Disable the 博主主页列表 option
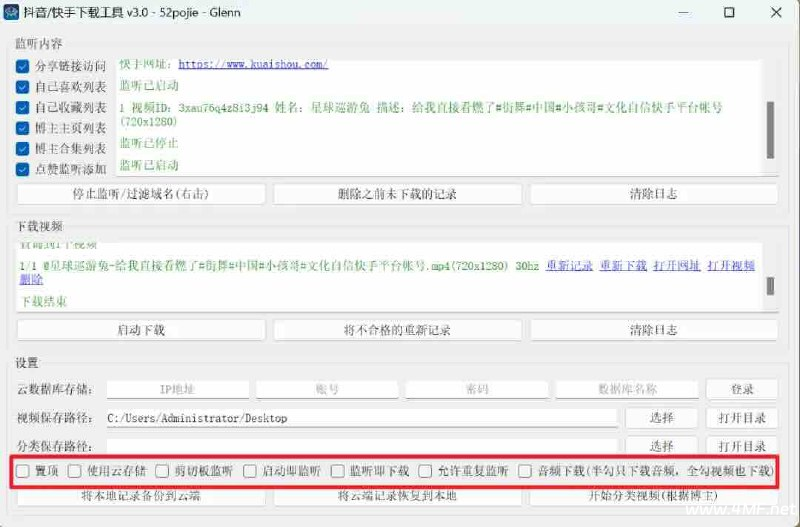 (23, 128)
